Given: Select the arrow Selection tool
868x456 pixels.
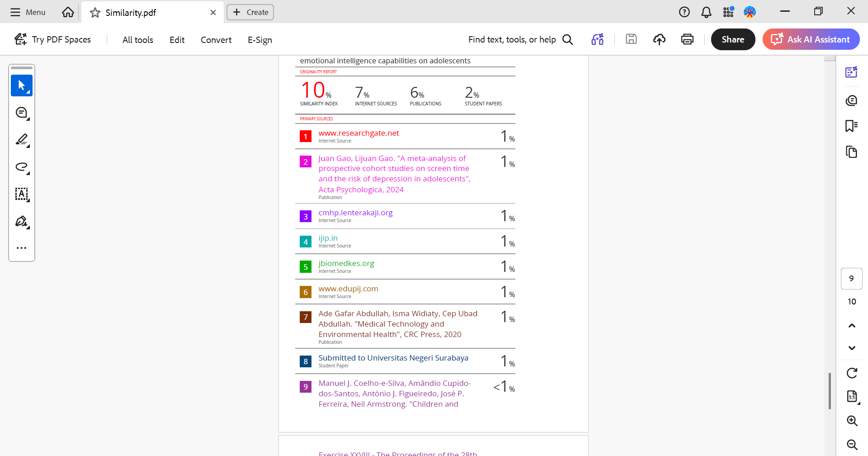Looking at the screenshot, I should (21, 85).
